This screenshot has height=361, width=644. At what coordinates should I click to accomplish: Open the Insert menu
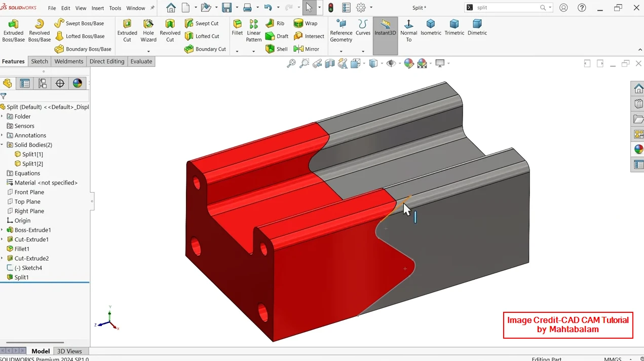click(98, 8)
